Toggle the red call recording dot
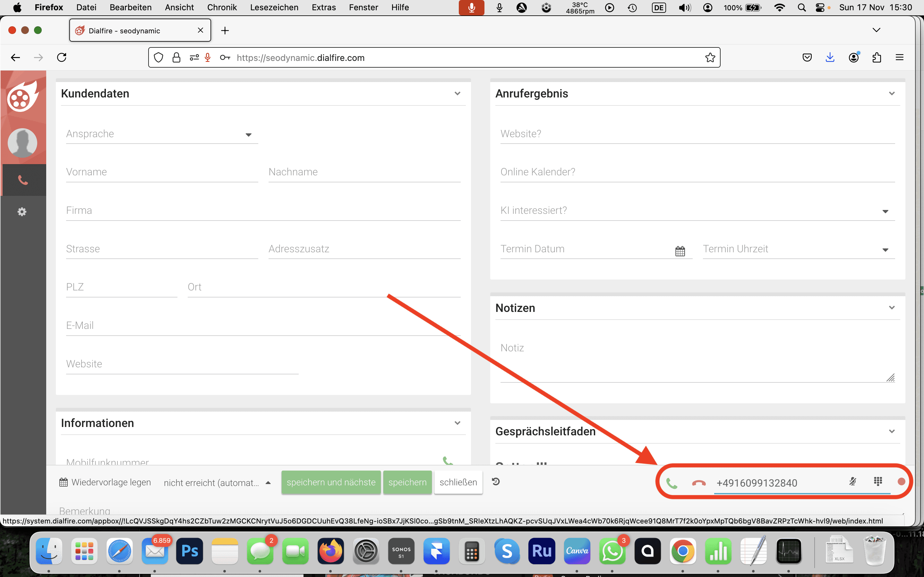924x577 pixels. 902,481
